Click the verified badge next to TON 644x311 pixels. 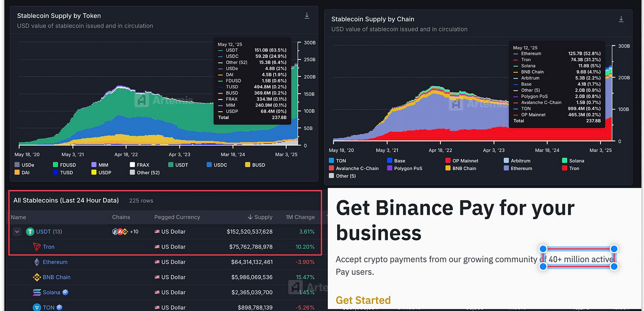[x=59, y=307]
